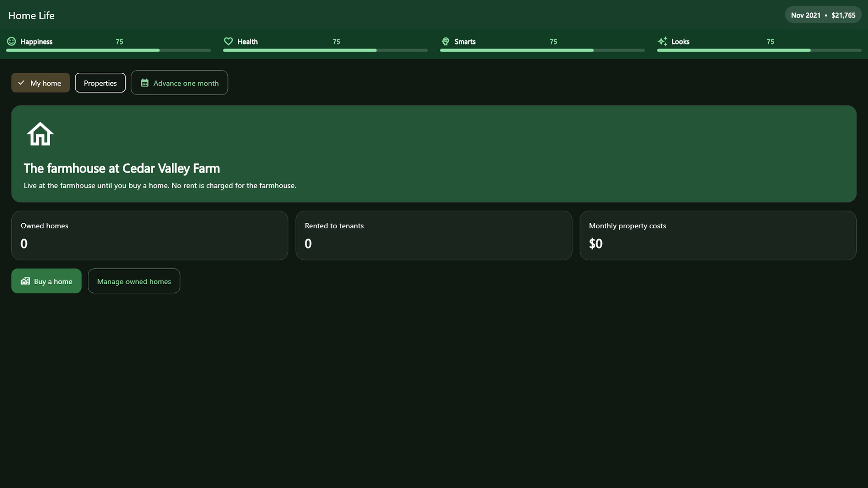This screenshot has width=868, height=488.
Task: Click the checkmark on My home tab
Action: tap(21, 83)
